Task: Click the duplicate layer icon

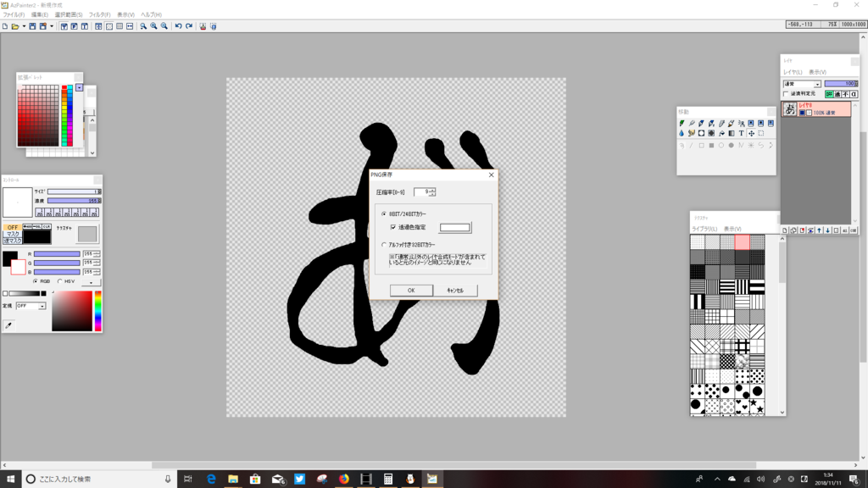Action: tap(793, 230)
